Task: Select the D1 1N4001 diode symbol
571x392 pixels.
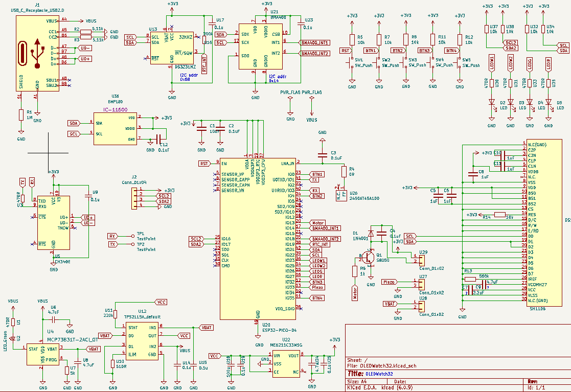Action: 371,233
